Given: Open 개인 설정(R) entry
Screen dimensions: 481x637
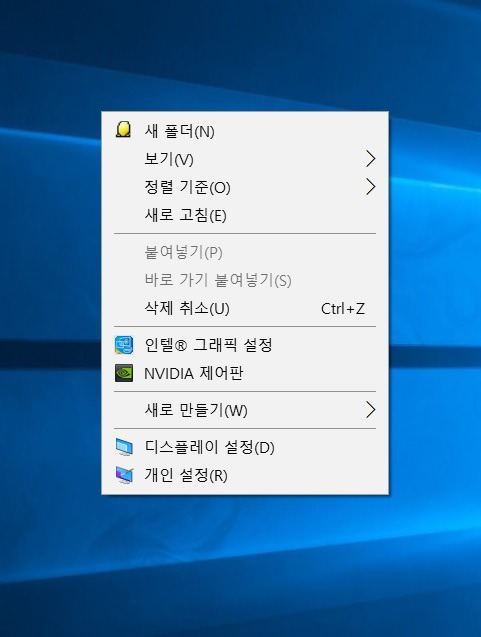Looking at the screenshot, I should (x=245, y=475).
